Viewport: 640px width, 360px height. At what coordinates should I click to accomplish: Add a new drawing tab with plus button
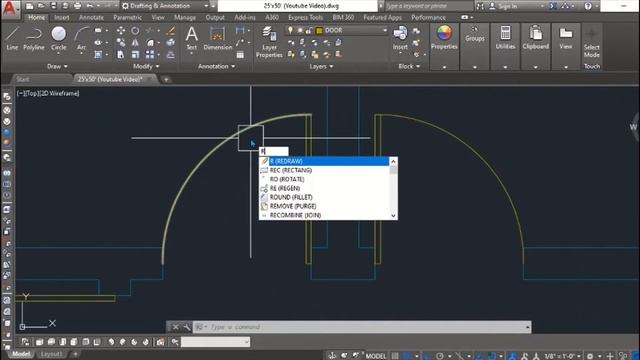click(x=166, y=80)
